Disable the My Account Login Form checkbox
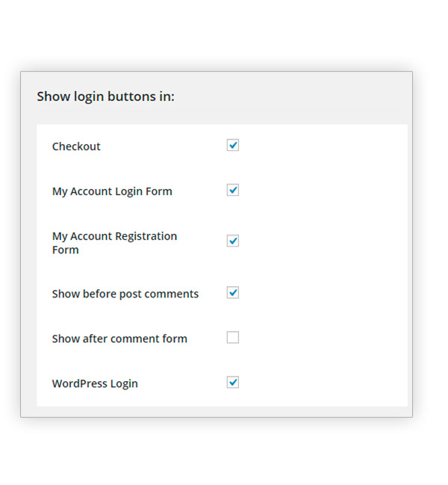The image size is (448, 485). pyautogui.click(x=233, y=190)
